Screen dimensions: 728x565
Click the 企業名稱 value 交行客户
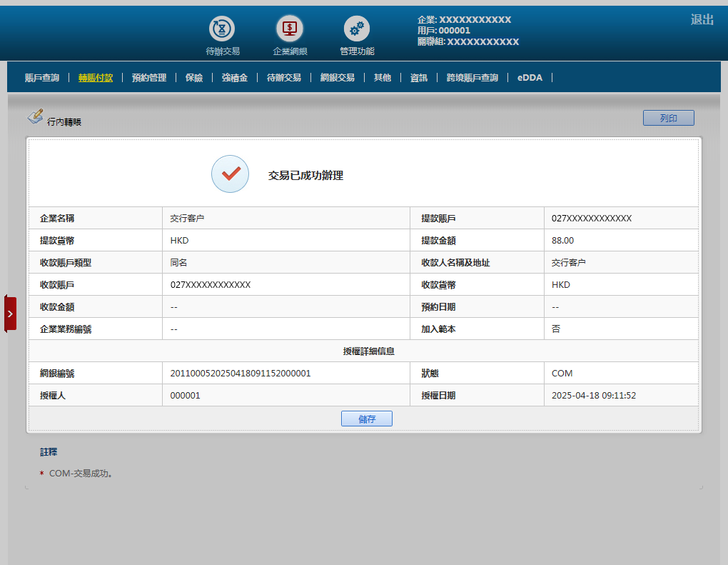[187, 219]
